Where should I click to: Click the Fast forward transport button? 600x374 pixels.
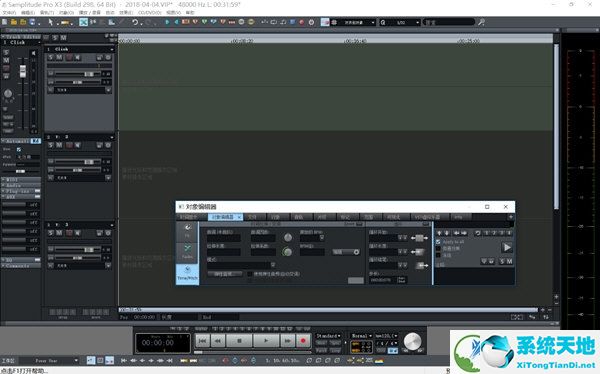click(287, 340)
